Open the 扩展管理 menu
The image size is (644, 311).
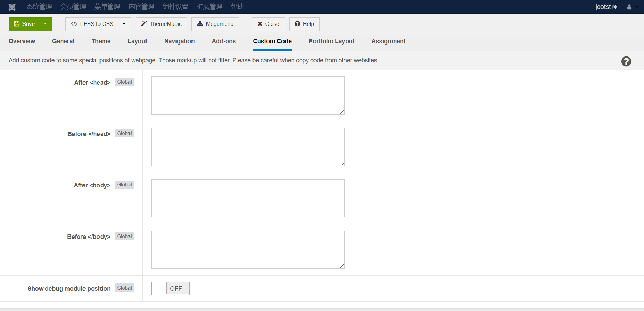coord(209,7)
